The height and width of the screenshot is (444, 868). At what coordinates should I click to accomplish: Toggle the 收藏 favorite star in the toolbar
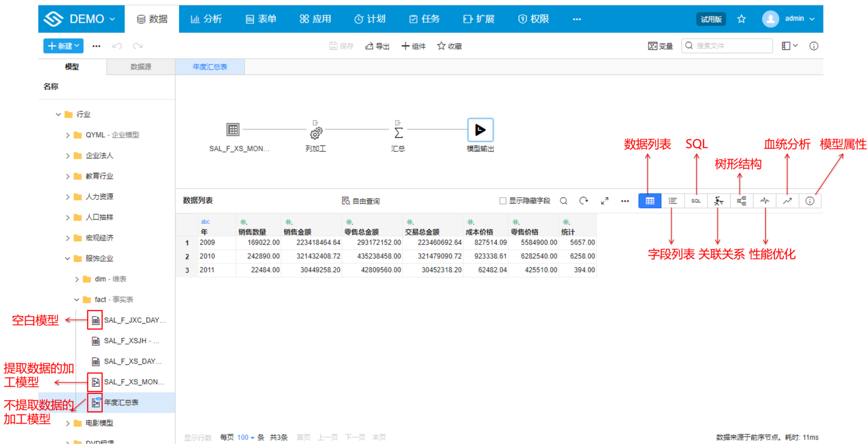tap(449, 46)
